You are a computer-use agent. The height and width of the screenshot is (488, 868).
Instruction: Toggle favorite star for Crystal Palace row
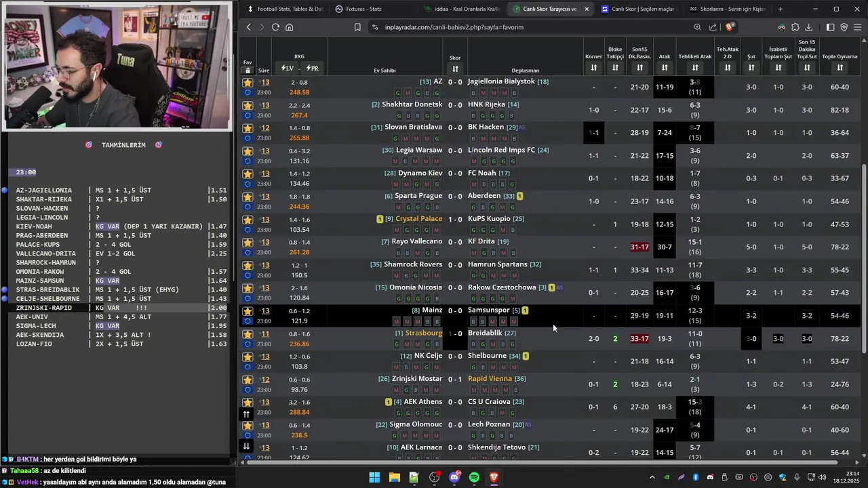coord(248,220)
